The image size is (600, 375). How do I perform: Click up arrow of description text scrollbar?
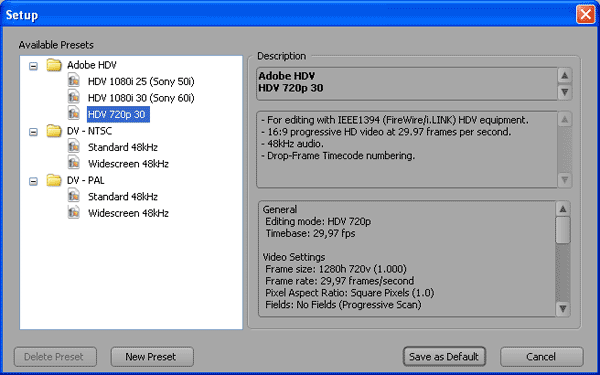coord(565,120)
